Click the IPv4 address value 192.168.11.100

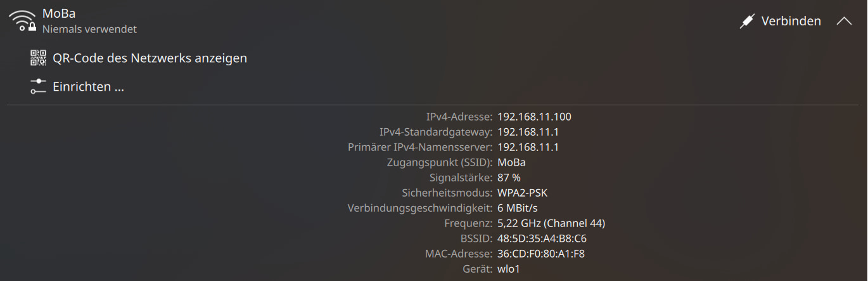click(534, 117)
